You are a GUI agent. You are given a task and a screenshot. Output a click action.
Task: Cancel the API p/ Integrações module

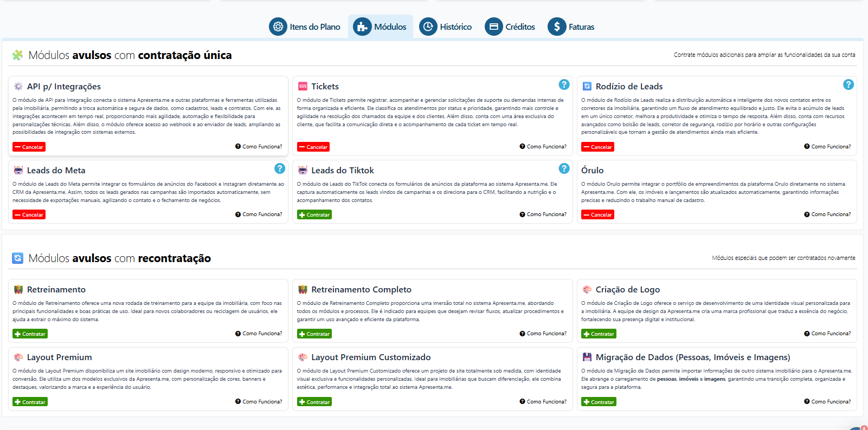(29, 147)
